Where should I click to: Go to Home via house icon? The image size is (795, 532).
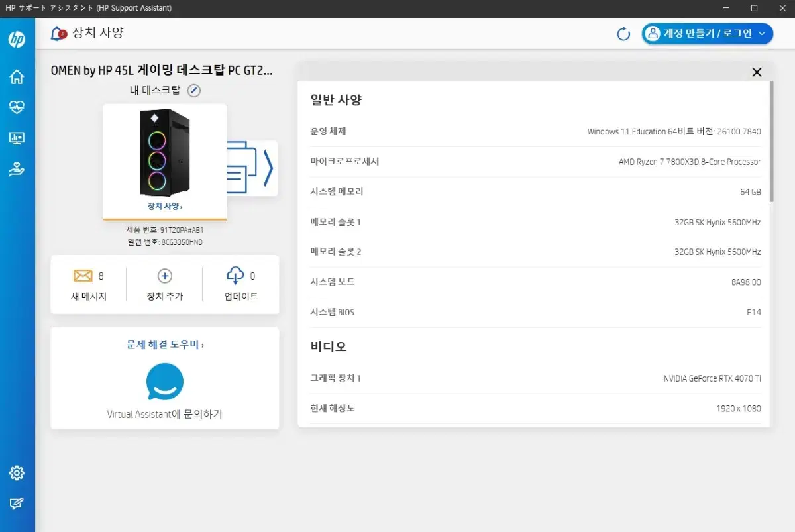click(x=17, y=77)
